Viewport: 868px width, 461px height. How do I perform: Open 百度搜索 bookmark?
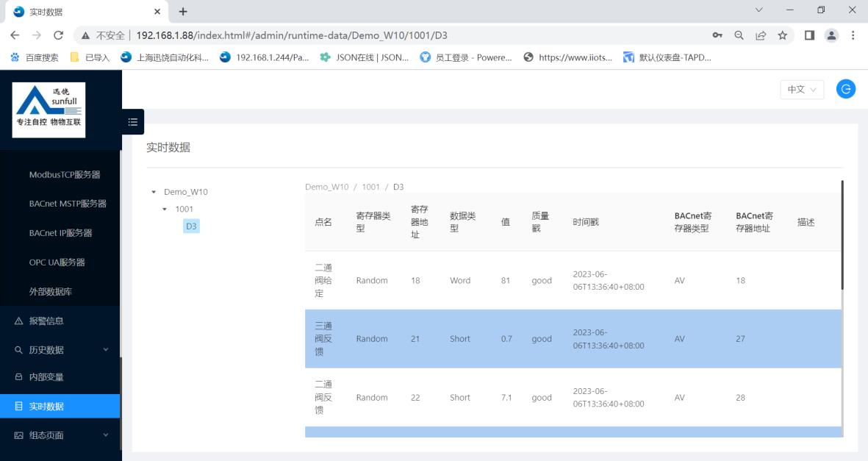pyautogui.click(x=35, y=57)
